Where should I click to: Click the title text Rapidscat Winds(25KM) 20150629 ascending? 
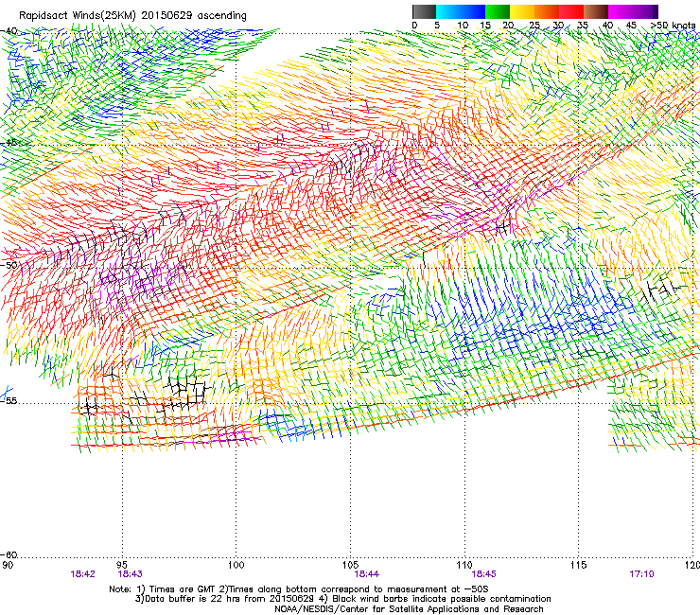(132, 15)
